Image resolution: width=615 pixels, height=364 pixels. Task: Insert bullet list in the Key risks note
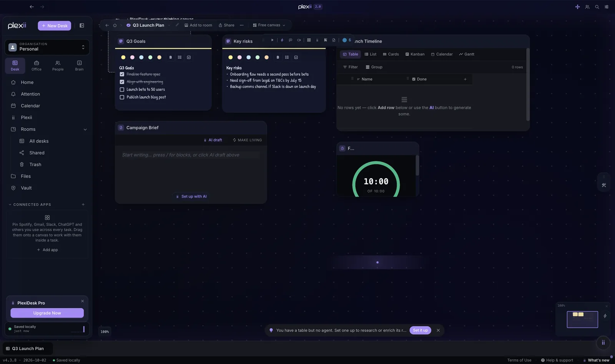287,58
